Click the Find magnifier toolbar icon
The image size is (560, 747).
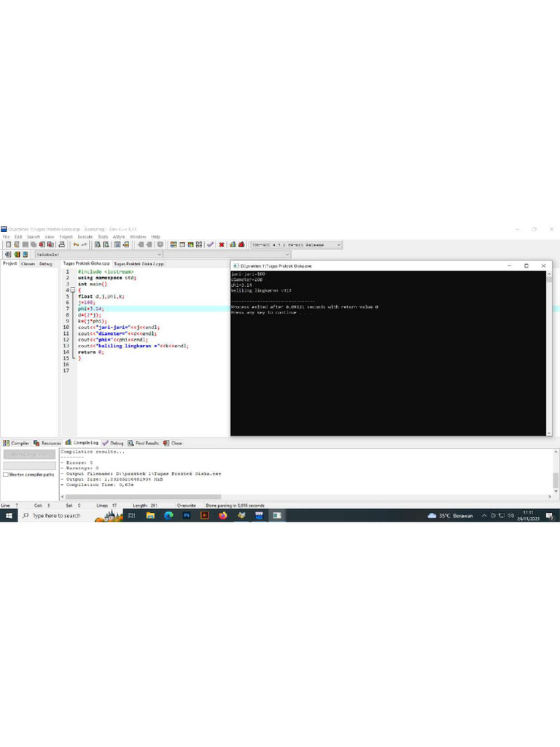coord(97,244)
